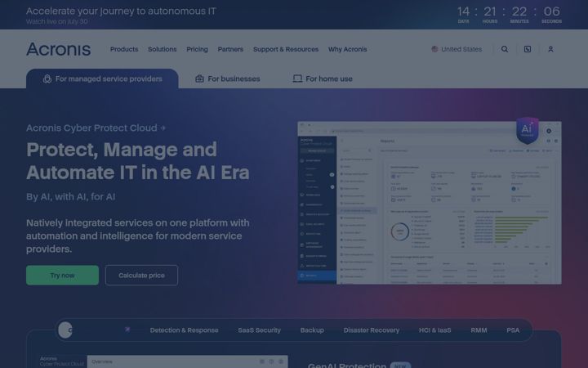Click the Acronis logo

click(59, 49)
